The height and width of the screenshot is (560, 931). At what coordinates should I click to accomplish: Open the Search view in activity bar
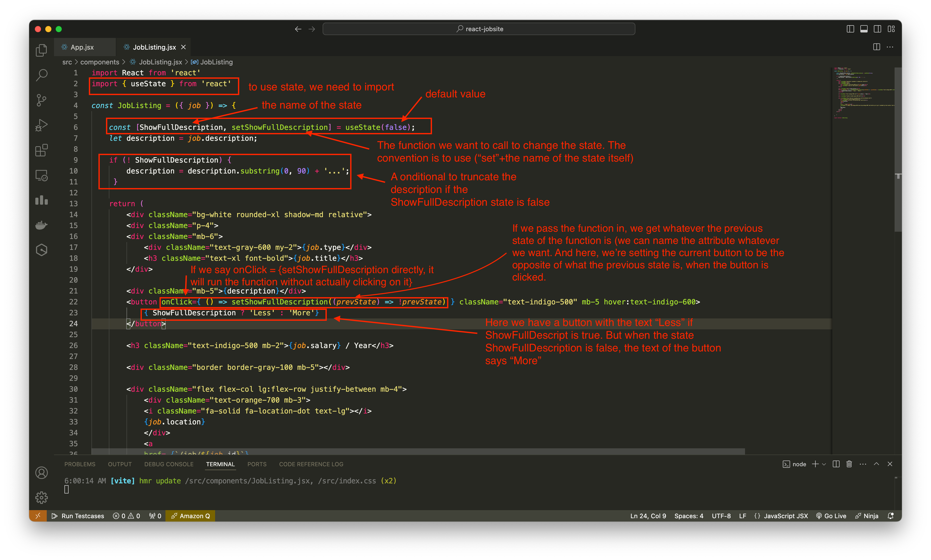click(x=42, y=75)
